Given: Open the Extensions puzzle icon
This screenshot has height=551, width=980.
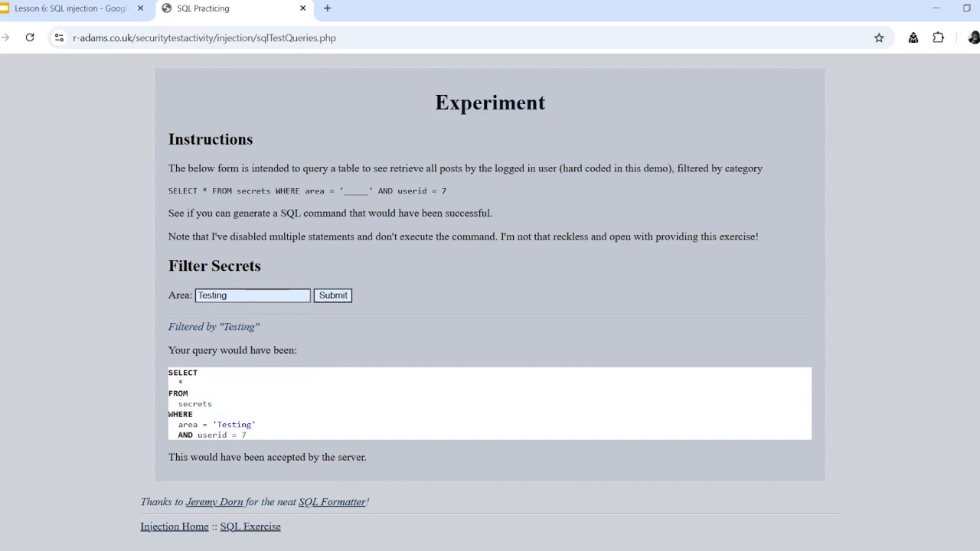Looking at the screenshot, I should click(x=939, y=37).
